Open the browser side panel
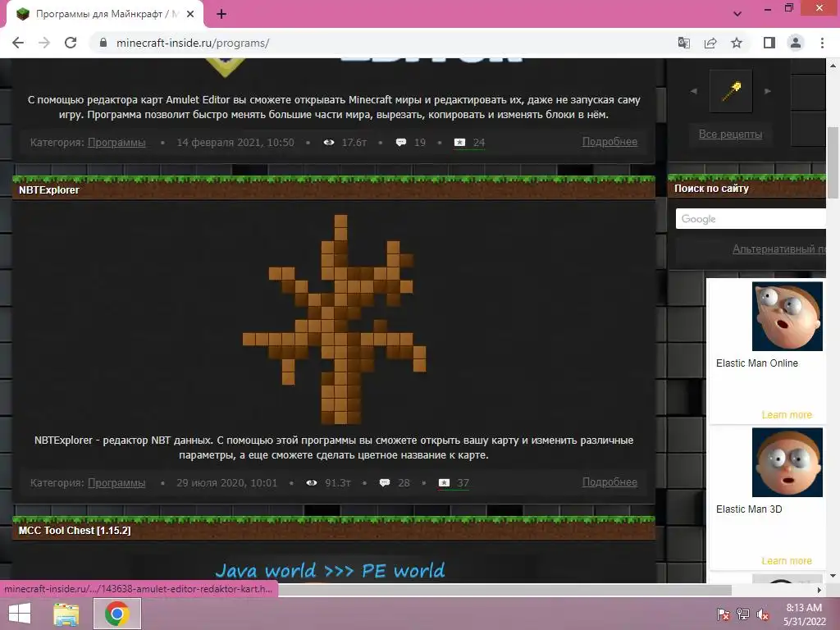Viewport: 840px width, 630px height. (769, 43)
